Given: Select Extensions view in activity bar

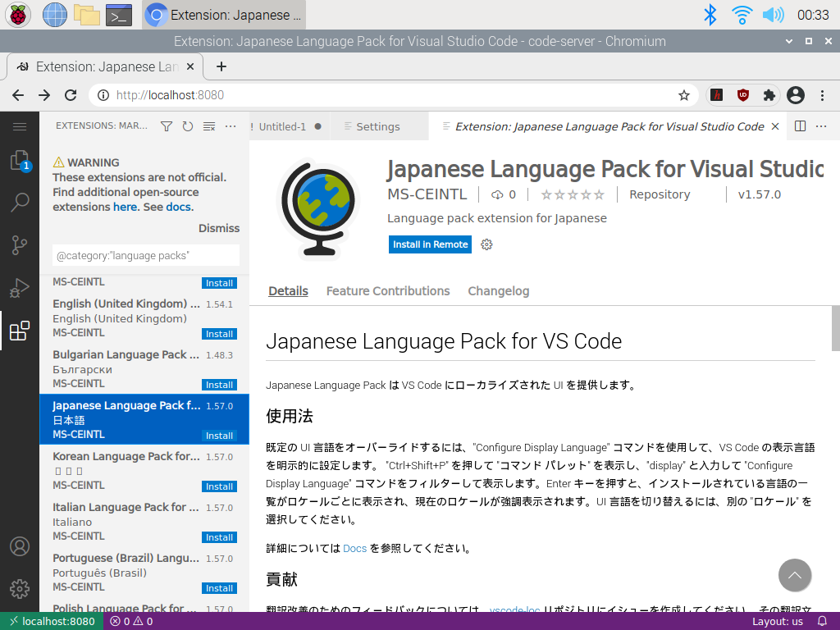Looking at the screenshot, I should coord(20,331).
